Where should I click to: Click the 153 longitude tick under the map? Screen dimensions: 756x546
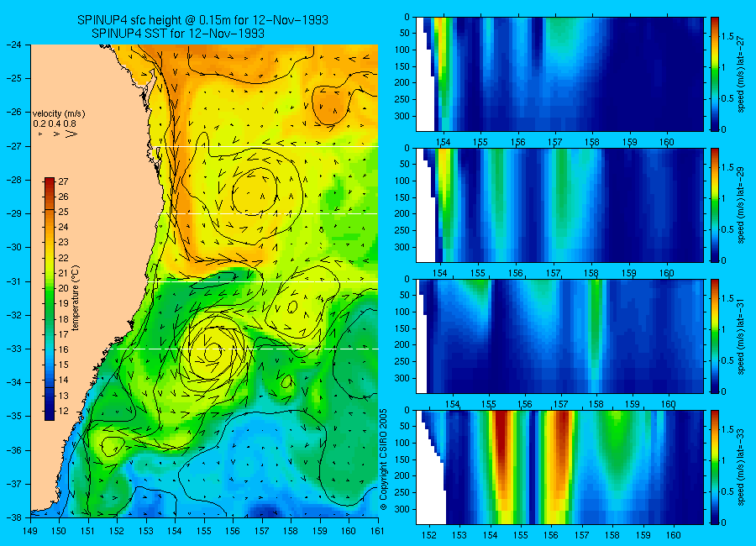[146, 531]
